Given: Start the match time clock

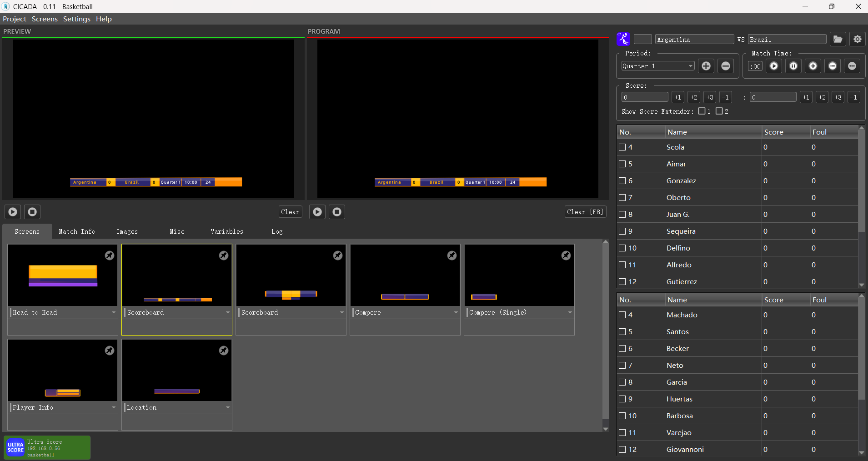Looking at the screenshot, I should point(774,66).
